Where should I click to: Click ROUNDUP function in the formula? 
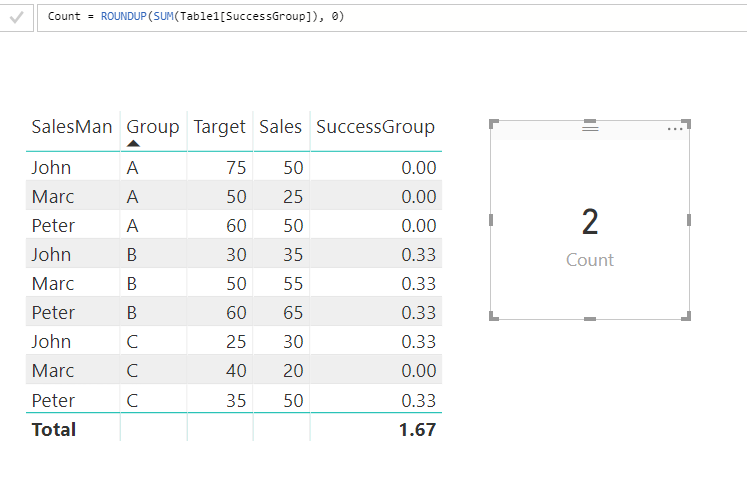tap(123, 17)
